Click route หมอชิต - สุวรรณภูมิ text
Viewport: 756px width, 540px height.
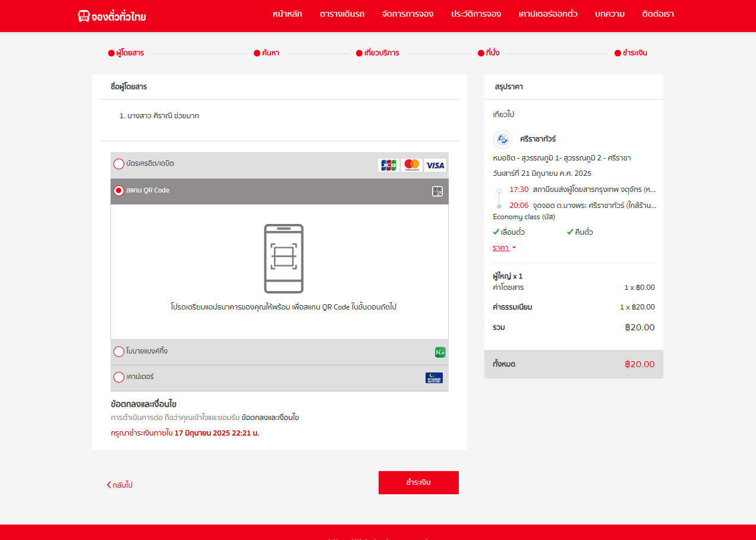[x=562, y=158]
